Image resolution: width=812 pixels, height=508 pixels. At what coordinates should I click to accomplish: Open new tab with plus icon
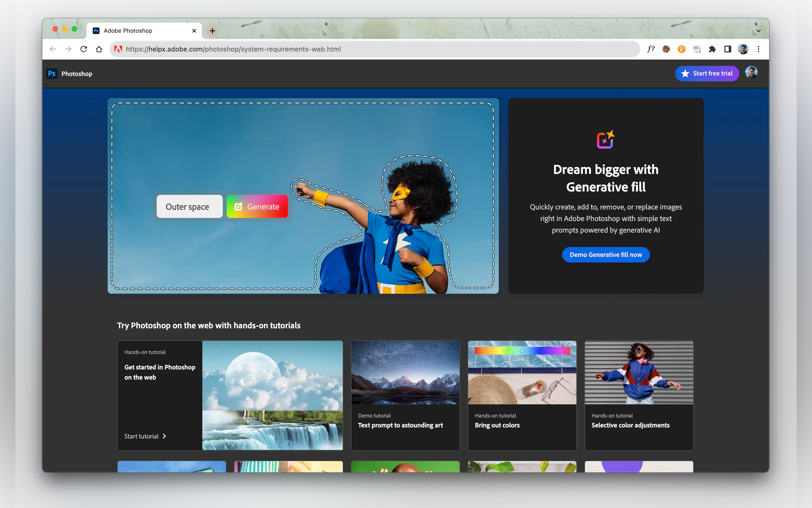212,31
